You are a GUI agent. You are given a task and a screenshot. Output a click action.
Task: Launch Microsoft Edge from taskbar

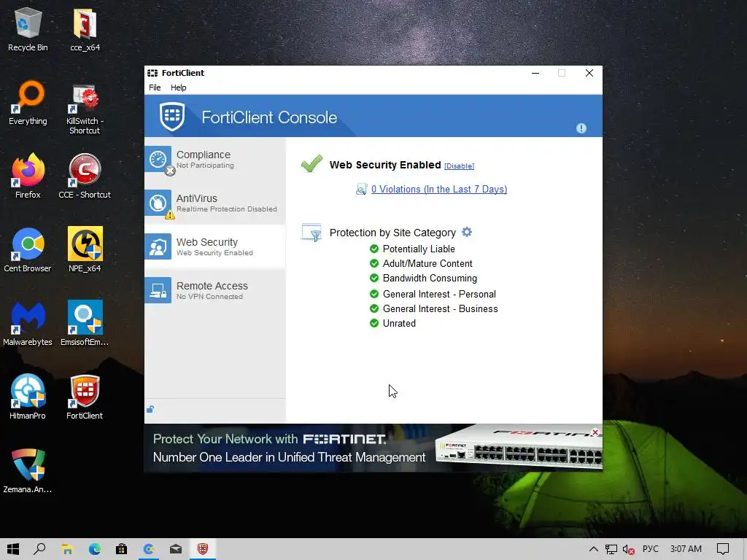tap(94, 549)
